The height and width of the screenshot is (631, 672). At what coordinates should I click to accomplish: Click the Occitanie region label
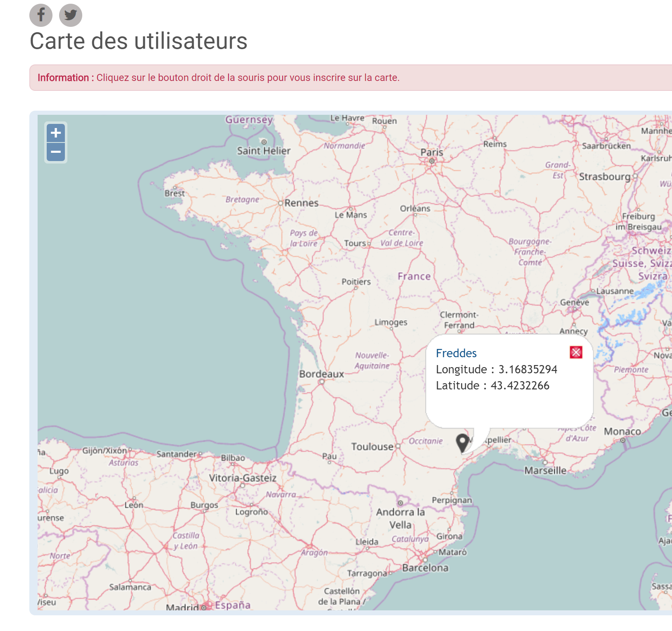point(426,441)
